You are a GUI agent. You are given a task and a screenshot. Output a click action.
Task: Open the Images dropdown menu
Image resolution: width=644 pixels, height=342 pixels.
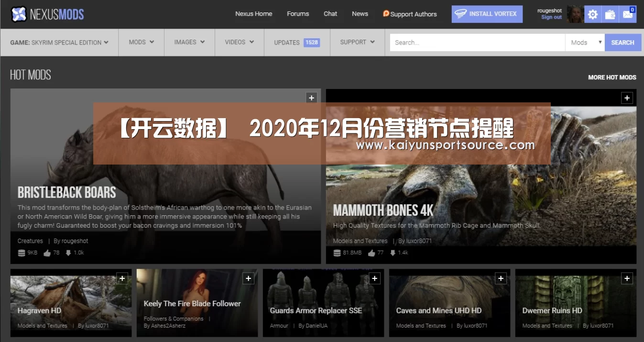(190, 42)
